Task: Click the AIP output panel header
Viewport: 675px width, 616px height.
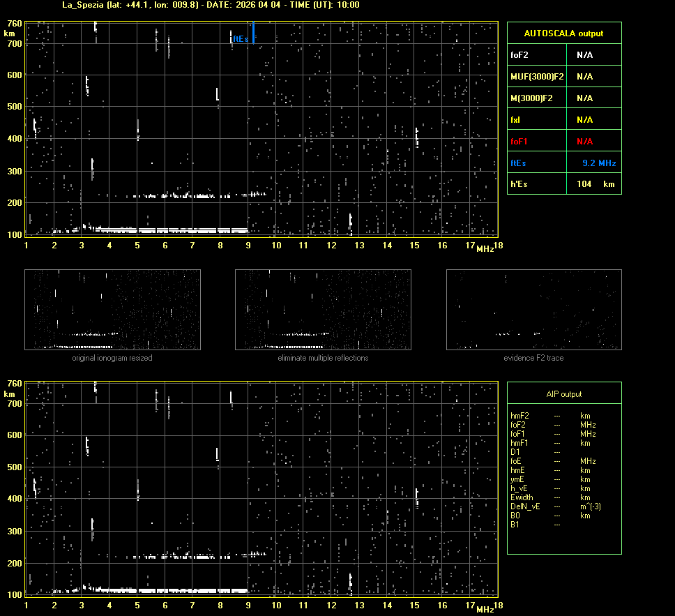Action: [563, 394]
